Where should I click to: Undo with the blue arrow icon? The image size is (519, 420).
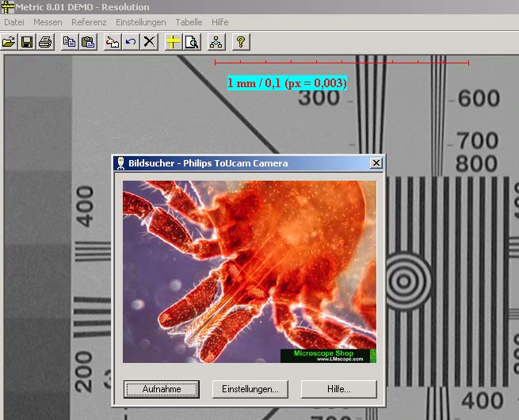point(131,42)
